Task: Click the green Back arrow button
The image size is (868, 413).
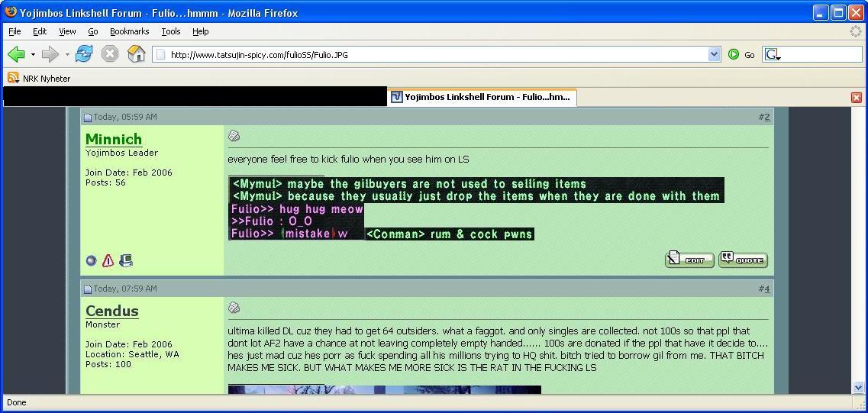Action: pyautogui.click(x=16, y=54)
